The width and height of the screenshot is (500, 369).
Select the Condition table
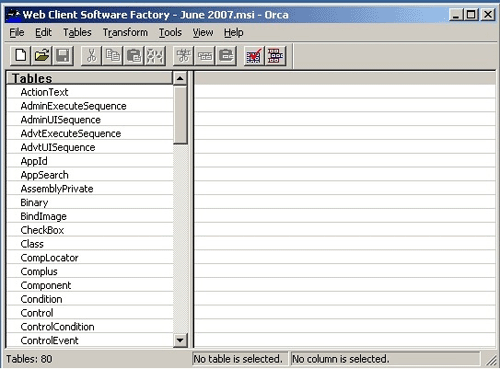[90, 299]
